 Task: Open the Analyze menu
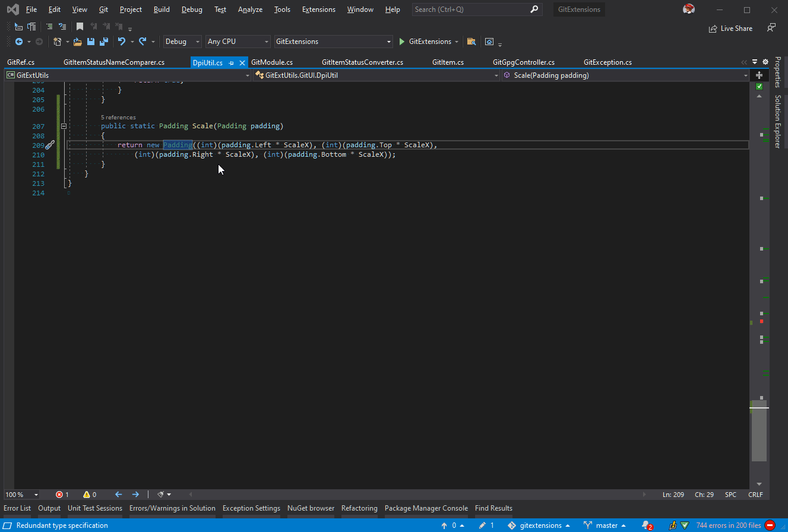(x=250, y=9)
